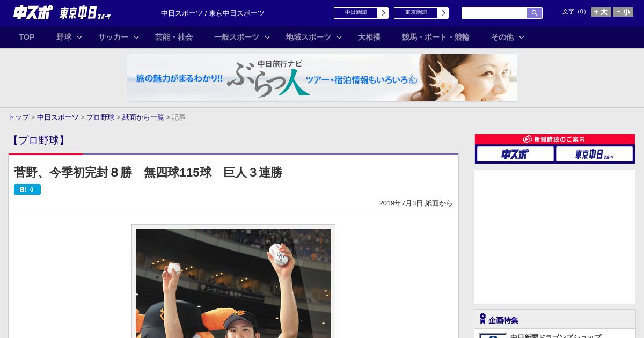This screenshot has width=644, height=338.
Task: Focus the header search input field
Action: 494,13
